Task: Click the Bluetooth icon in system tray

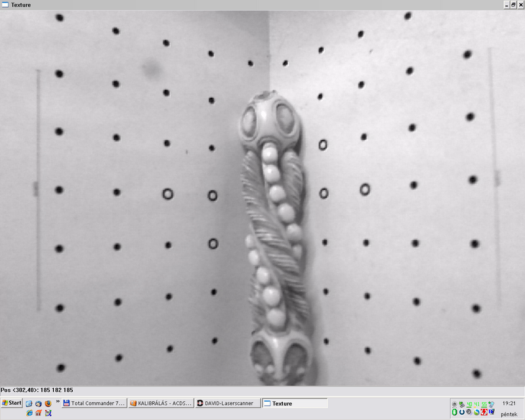Action: [454, 412]
